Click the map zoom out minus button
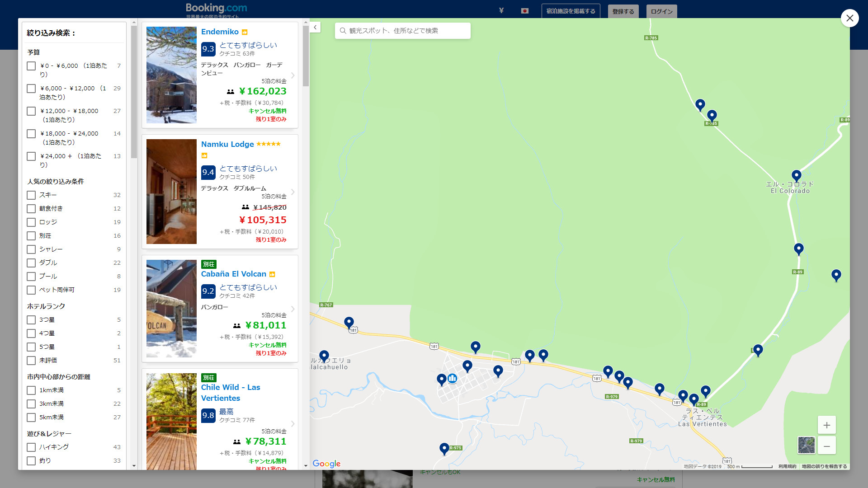The width and height of the screenshot is (868, 488). pos(826,446)
